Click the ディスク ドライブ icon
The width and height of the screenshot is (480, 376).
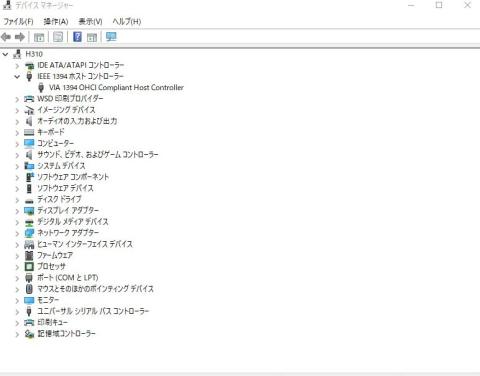(29, 200)
